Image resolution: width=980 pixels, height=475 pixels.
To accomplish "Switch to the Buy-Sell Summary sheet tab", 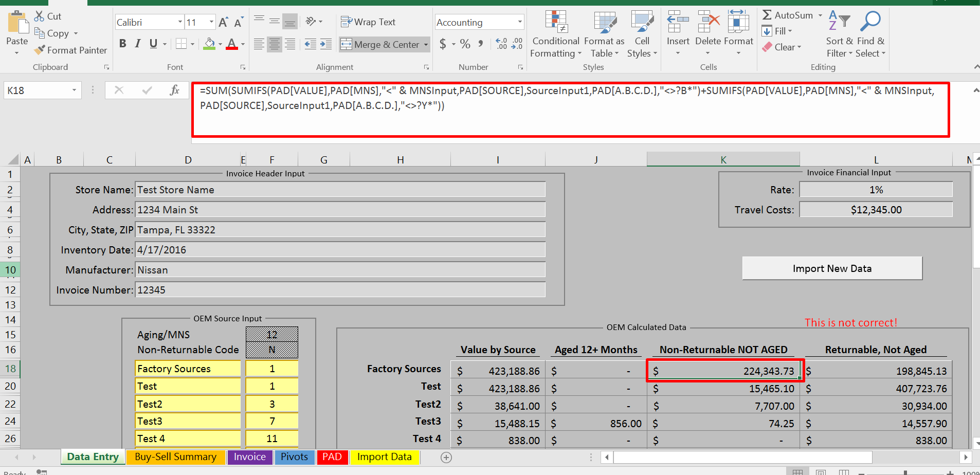I will [x=175, y=456].
